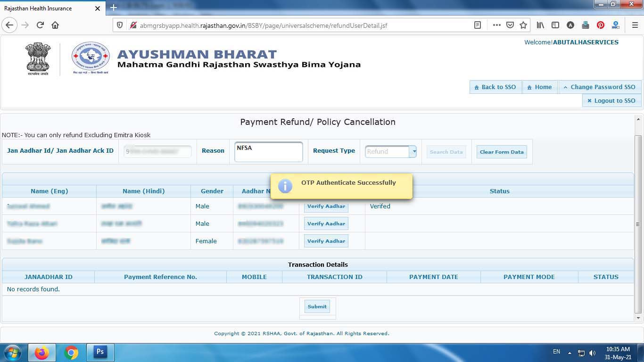644x362 pixels.
Task: Open the Request Type dropdown
Action: [391, 151]
